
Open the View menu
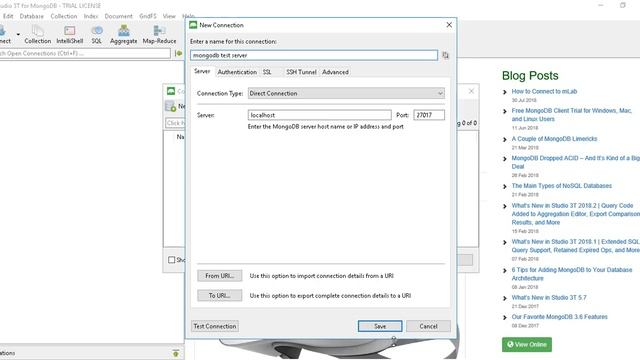(x=169, y=16)
